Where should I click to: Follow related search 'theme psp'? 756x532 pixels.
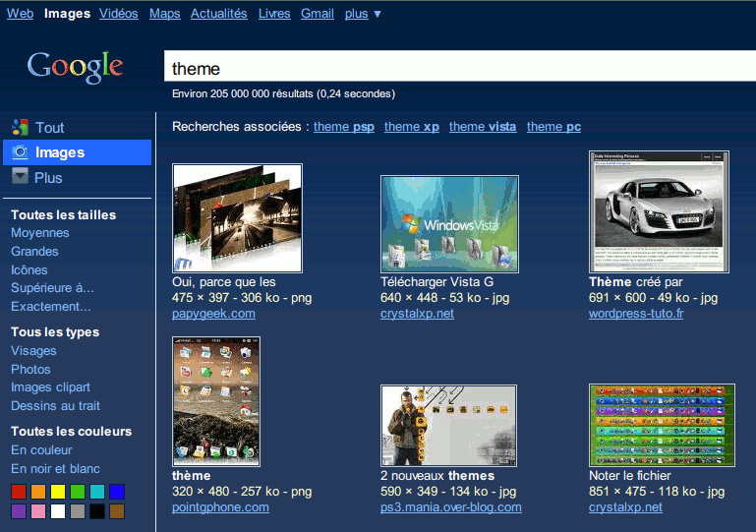(x=344, y=127)
